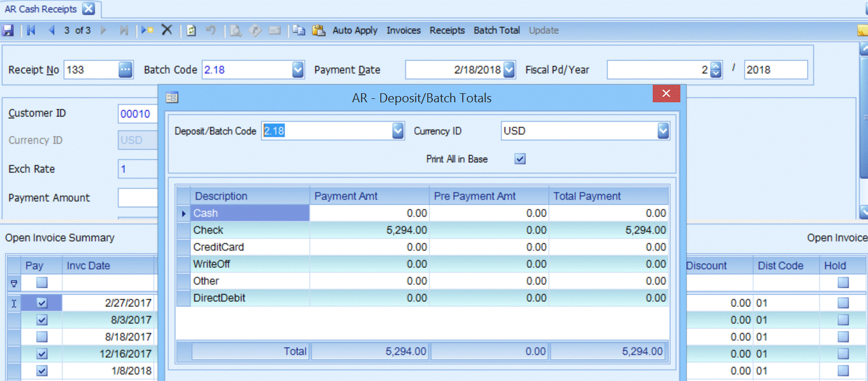Delete record with X icon

click(167, 31)
